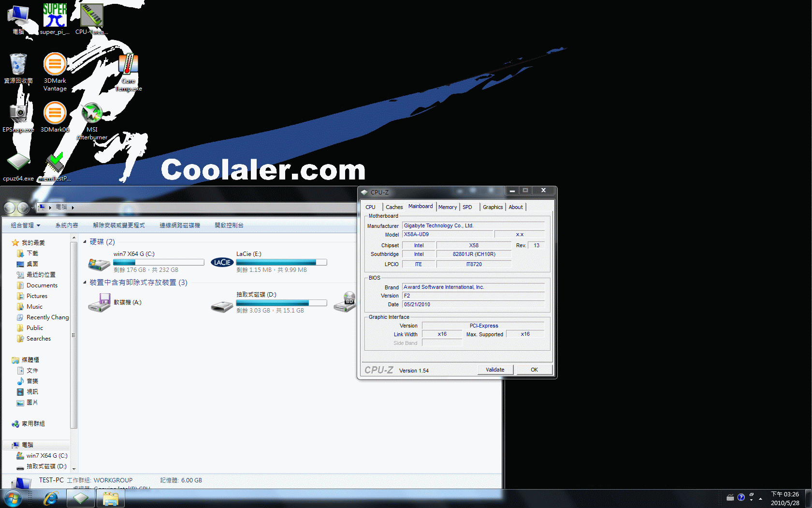The height and width of the screenshot is (508, 812).
Task: Select the BD optical drive icon
Action: click(345, 302)
